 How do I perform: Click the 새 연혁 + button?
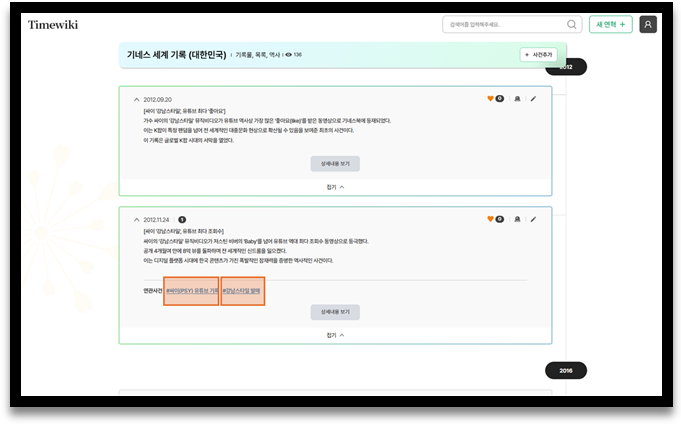click(x=611, y=24)
